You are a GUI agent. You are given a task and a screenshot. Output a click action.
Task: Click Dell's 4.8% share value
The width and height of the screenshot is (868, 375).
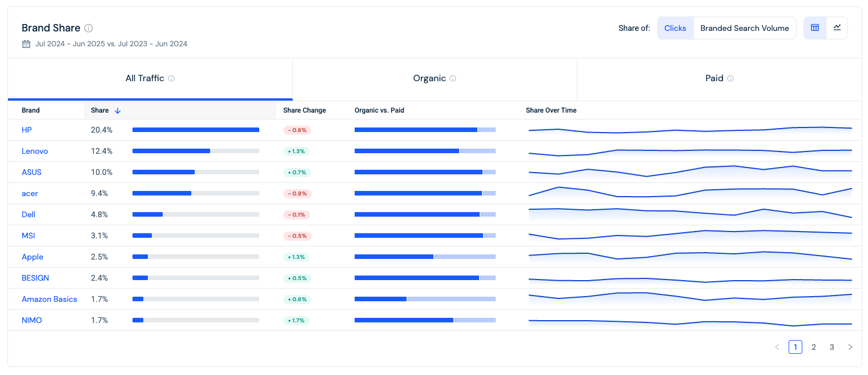[99, 214]
